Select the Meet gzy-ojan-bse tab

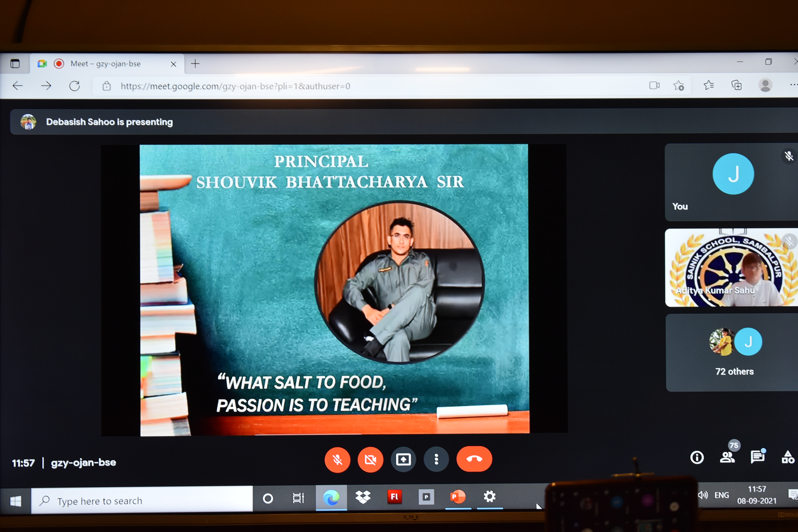105,64
